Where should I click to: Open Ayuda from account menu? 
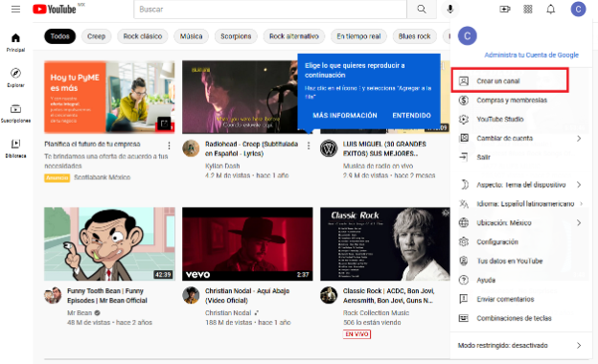pos(521,280)
